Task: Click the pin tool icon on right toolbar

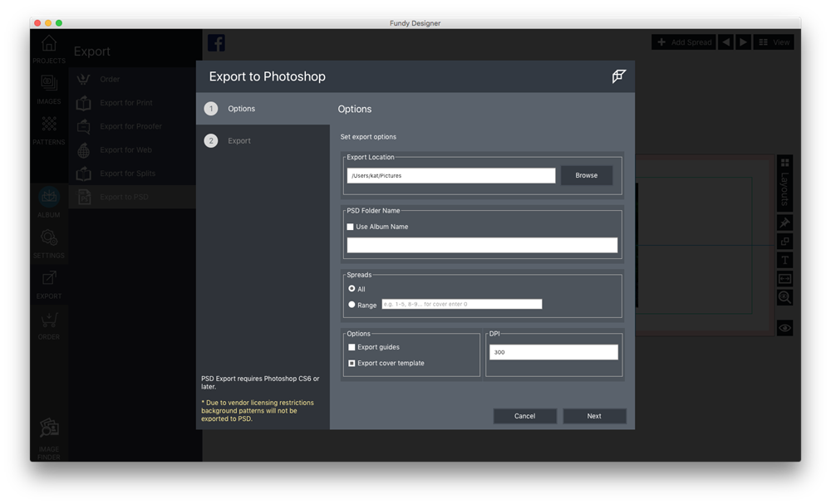Action: pyautogui.click(x=785, y=223)
